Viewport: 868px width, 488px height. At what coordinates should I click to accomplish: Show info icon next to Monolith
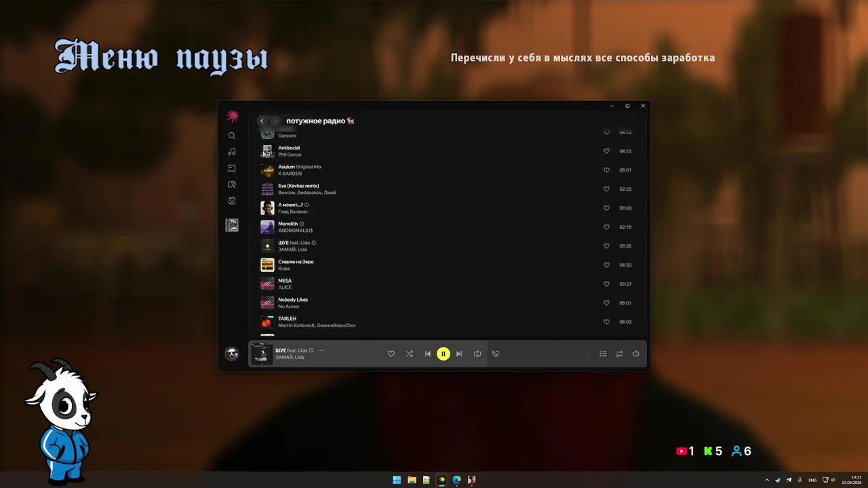302,224
